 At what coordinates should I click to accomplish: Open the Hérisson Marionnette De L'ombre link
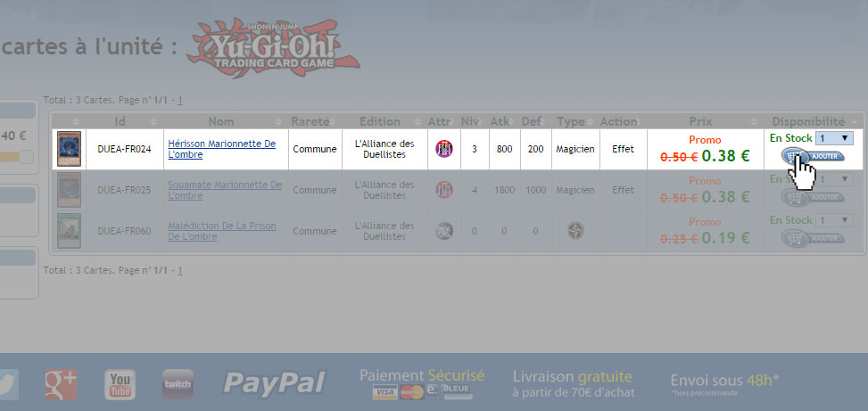221,150
